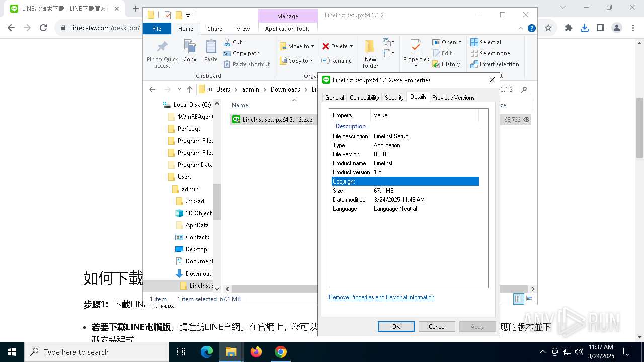
Task: Click the Windows notification center icon
Action: (627, 352)
